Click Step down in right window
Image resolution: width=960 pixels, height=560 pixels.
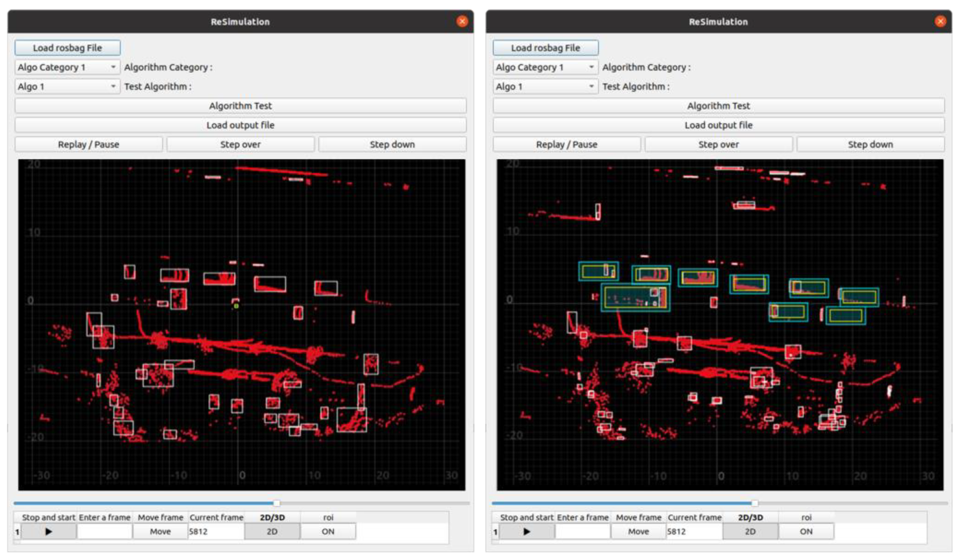tap(870, 144)
